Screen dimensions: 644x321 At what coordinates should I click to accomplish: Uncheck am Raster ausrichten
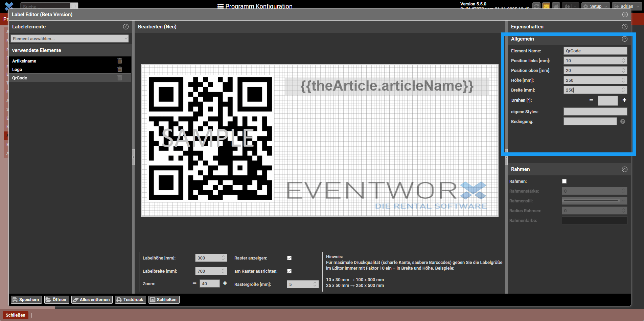289,271
